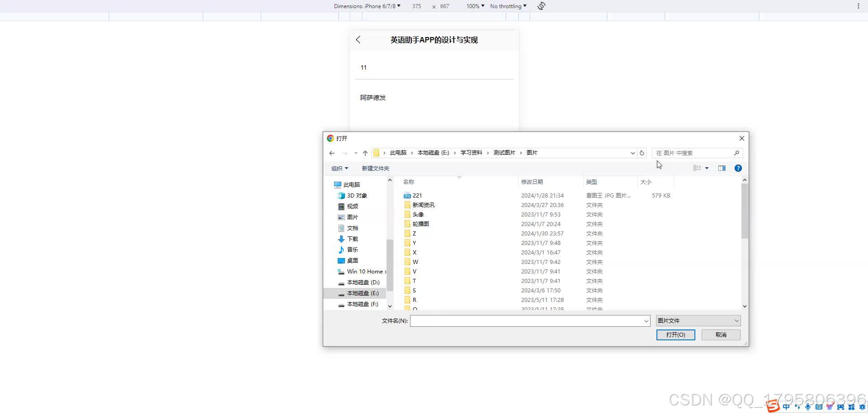The height and width of the screenshot is (414, 868).
Task: Open the dialog help icon
Action: coord(738,168)
